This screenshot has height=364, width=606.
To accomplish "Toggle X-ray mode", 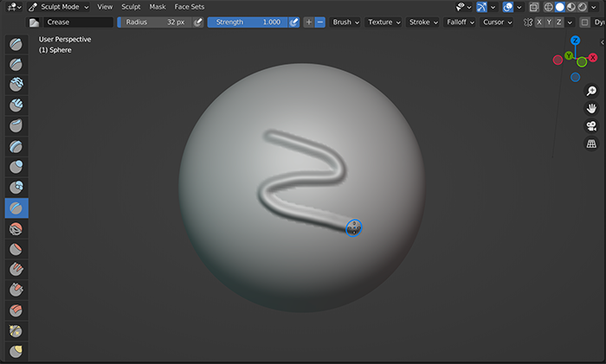I will (534, 7).
